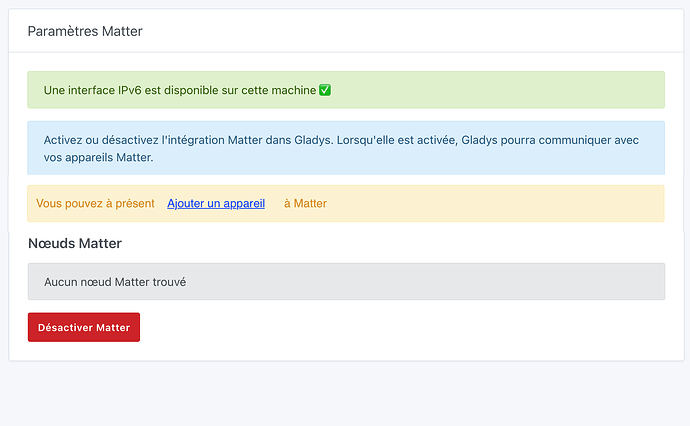The width and height of the screenshot is (690, 426).
Task: Click the green checkmark emoji icon
Action: click(x=325, y=90)
